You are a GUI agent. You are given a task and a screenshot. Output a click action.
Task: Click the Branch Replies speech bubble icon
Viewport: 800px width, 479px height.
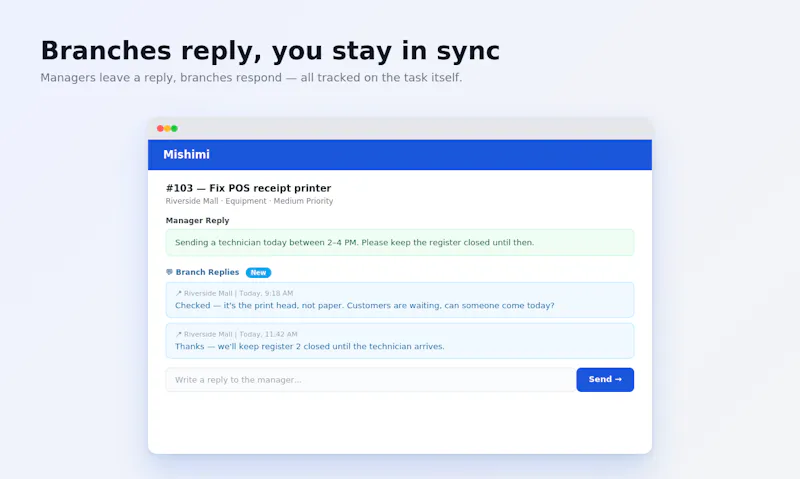[169, 272]
